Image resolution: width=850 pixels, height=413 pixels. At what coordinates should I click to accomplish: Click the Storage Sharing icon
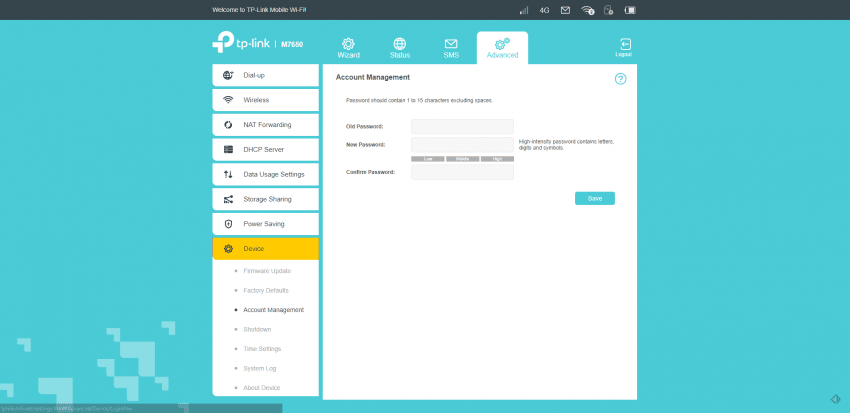point(228,199)
